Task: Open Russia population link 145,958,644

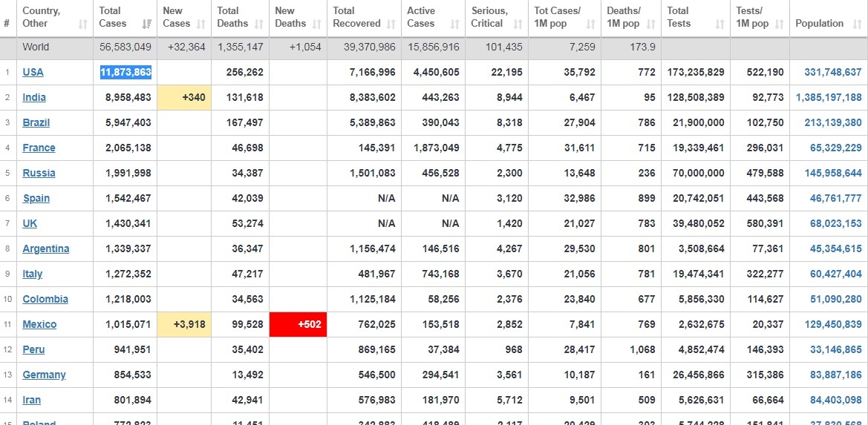Action: click(833, 173)
